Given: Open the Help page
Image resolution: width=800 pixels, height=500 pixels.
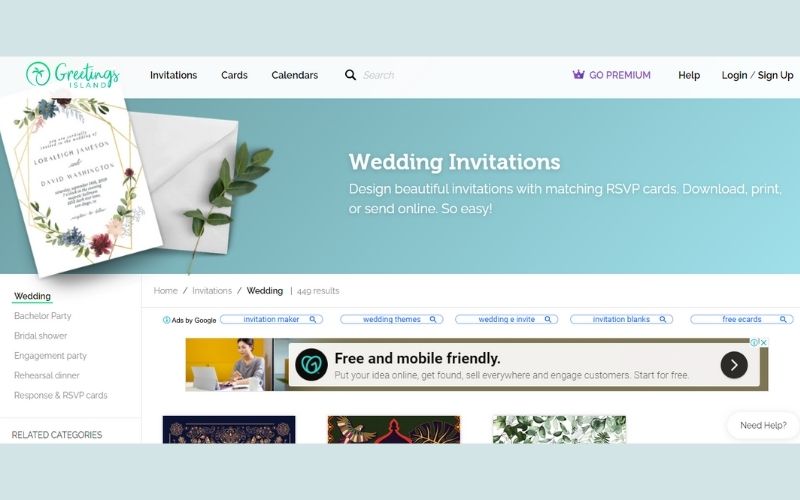Looking at the screenshot, I should [689, 75].
